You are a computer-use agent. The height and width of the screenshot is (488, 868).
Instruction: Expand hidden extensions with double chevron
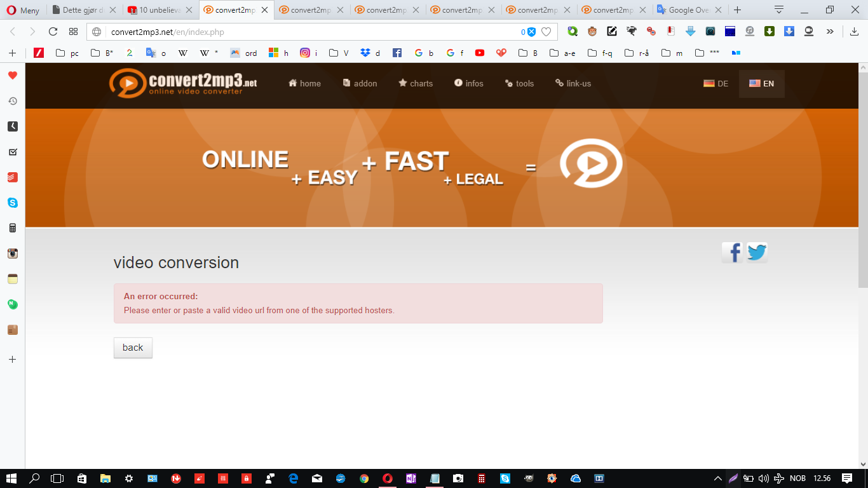click(x=830, y=32)
